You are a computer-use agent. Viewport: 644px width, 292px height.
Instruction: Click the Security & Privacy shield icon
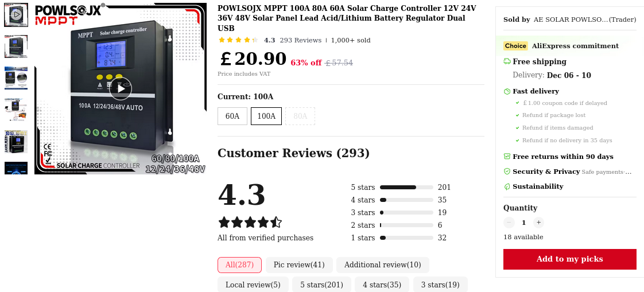(507, 172)
